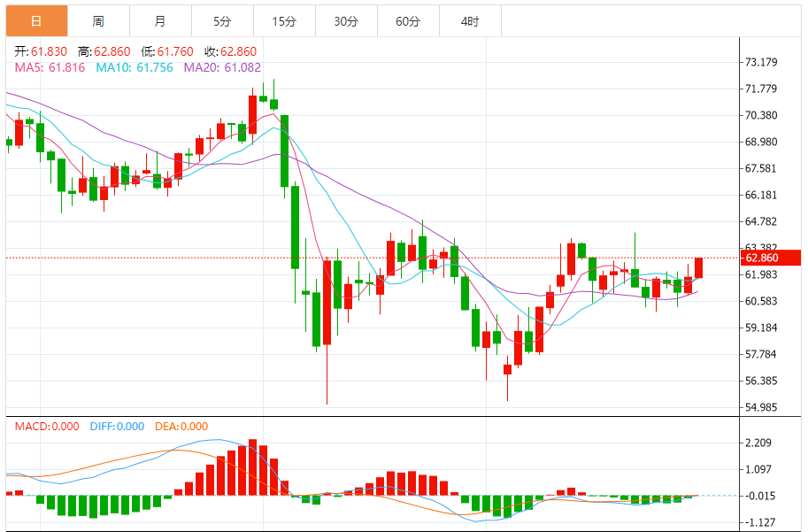The image size is (808, 532).
Task: Click the 2.209 MACD axis label
Action: (758, 443)
